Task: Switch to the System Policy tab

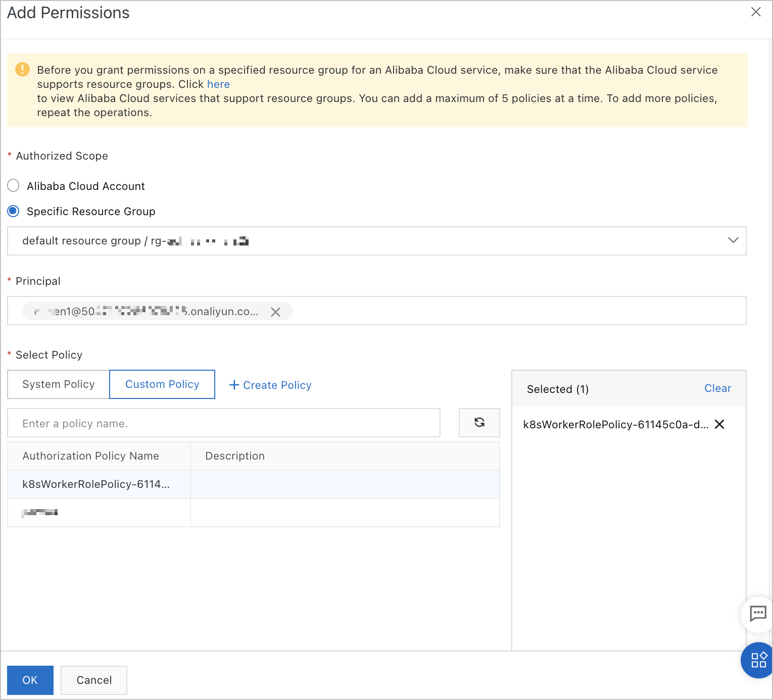Action: [59, 384]
